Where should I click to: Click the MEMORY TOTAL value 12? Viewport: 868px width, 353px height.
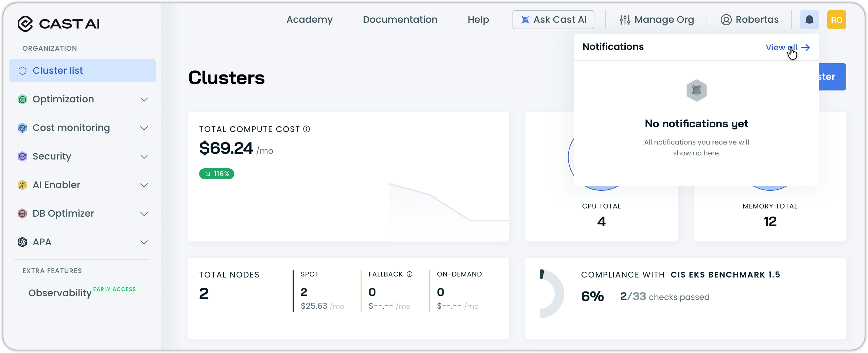[770, 222]
